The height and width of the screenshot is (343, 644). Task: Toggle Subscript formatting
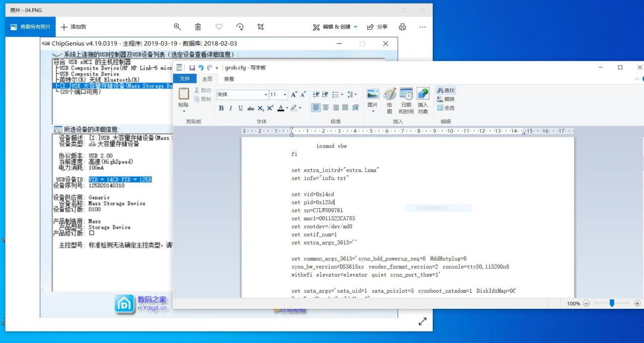pyautogui.click(x=261, y=108)
